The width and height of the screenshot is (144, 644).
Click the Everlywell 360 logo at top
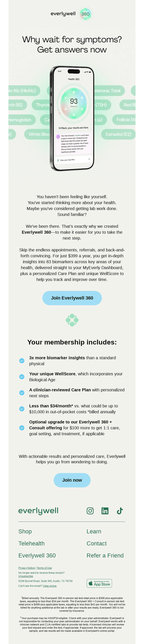[72, 14]
